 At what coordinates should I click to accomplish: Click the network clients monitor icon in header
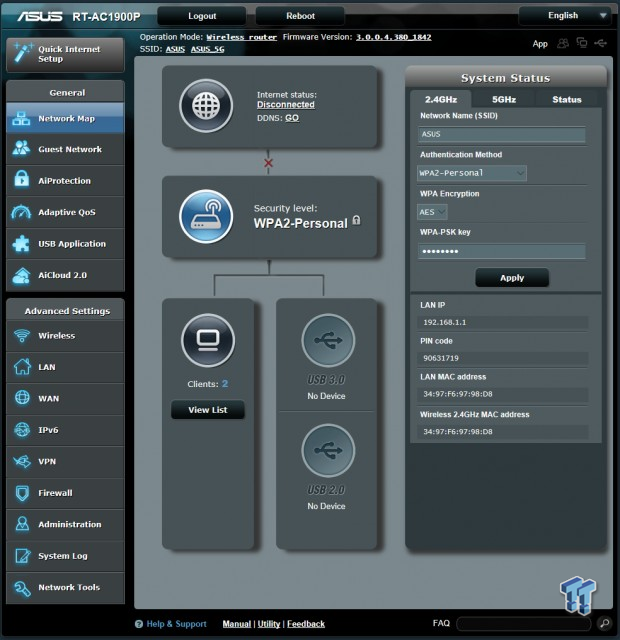pyautogui.click(x=582, y=42)
